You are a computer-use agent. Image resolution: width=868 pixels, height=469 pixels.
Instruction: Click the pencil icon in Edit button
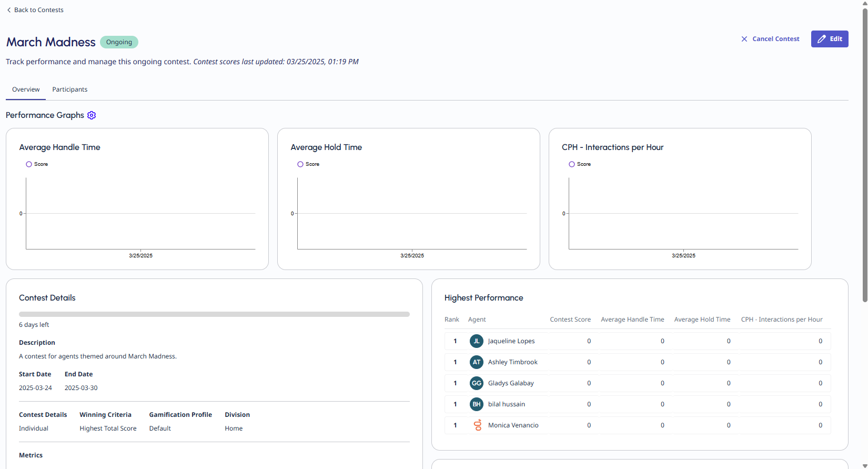tap(821, 39)
